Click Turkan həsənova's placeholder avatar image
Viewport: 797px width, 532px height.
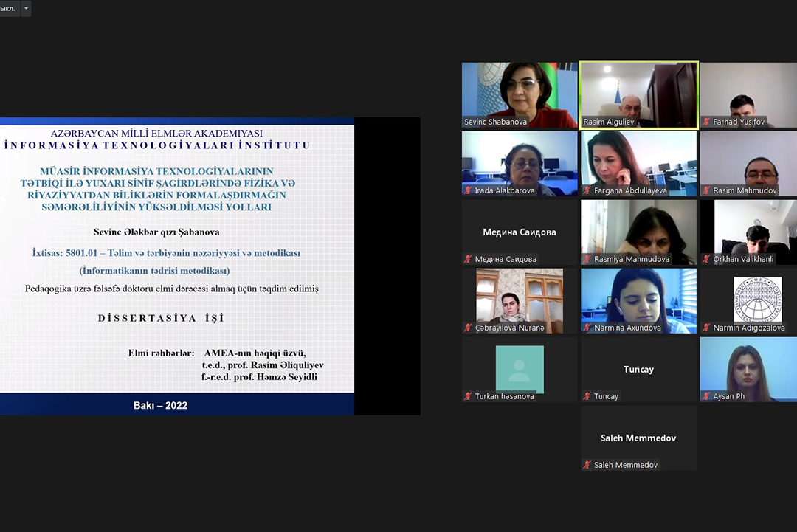[519, 369]
